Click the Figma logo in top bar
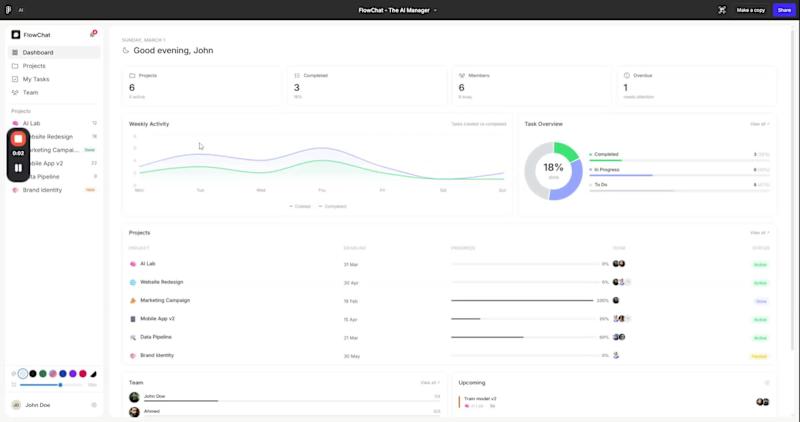This screenshot has width=800, height=422. coord(8,10)
